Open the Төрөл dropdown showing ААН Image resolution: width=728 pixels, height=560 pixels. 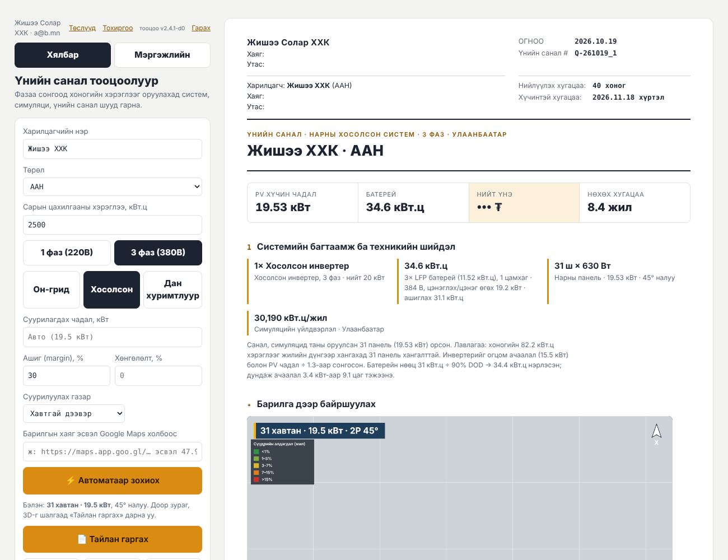(x=113, y=187)
